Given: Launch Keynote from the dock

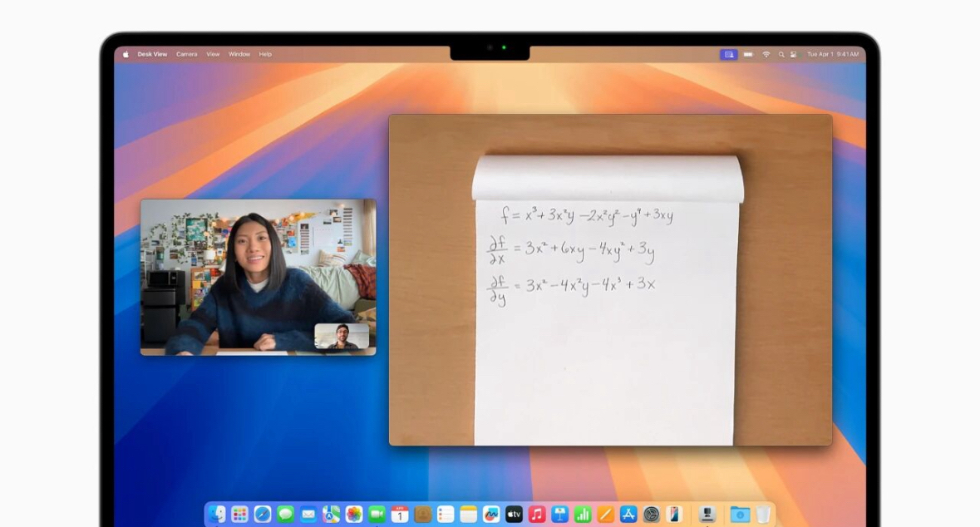Looking at the screenshot, I should click(559, 515).
